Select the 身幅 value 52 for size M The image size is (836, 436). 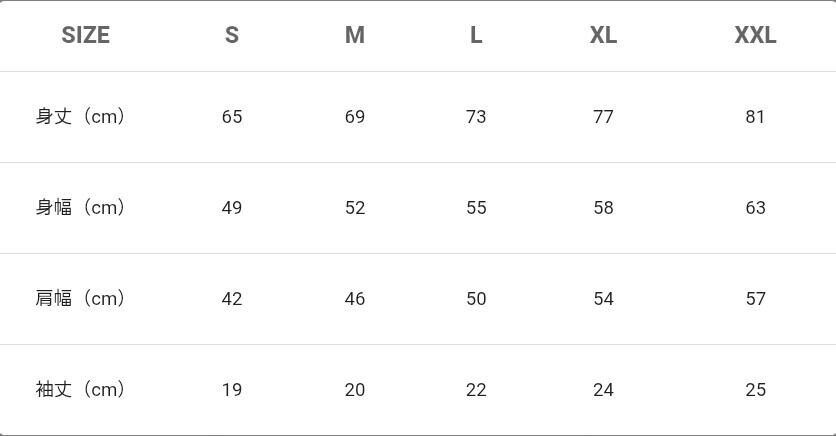pyautogui.click(x=355, y=208)
